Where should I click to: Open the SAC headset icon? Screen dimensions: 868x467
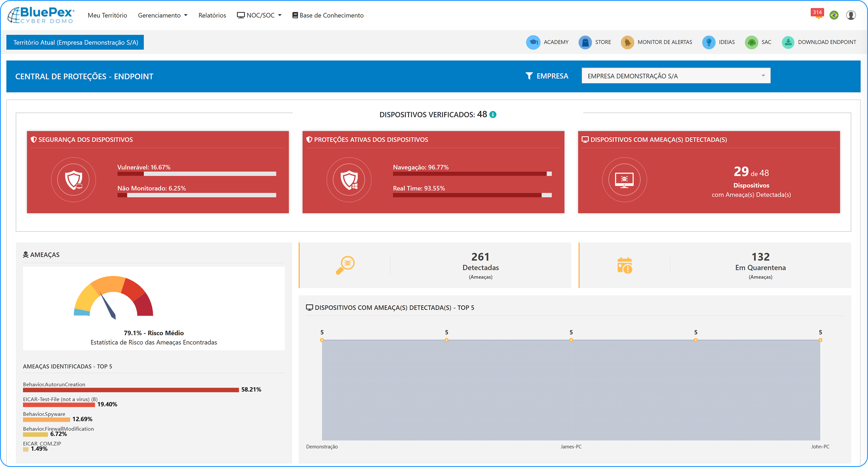[x=751, y=42]
